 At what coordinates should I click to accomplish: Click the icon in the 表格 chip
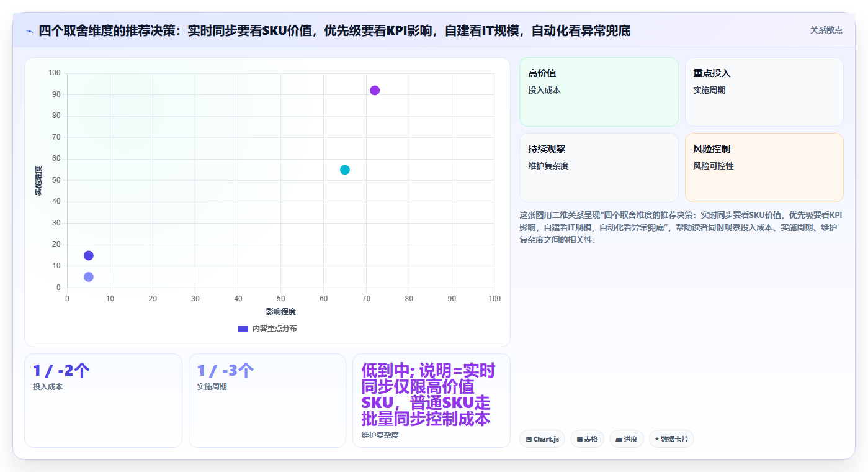(x=579, y=439)
